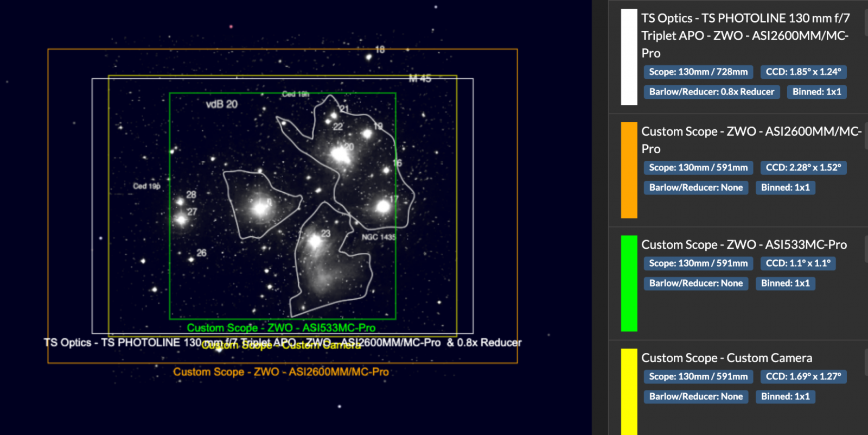Viewport: 868px width, 435px height.
Task: Click the Ced 19b label on sky map
Action: click(146, 186)
